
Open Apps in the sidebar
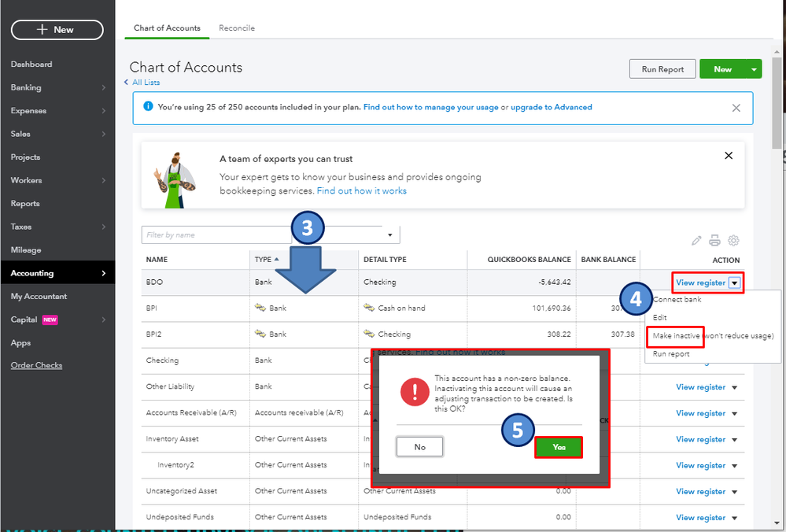click(20, 343)
